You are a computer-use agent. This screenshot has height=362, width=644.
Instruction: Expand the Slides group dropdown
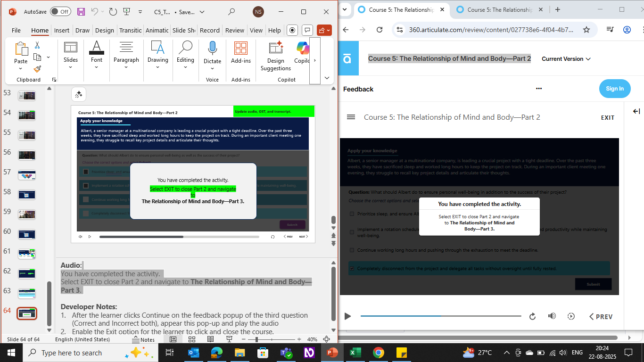click(x=71, y=68)
